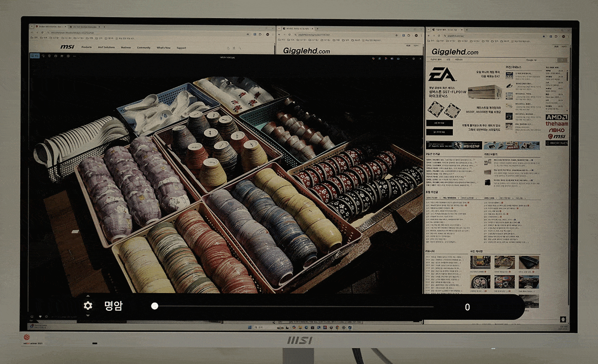Open AIoT Solutions menu on MSI site

click(106, 48)
